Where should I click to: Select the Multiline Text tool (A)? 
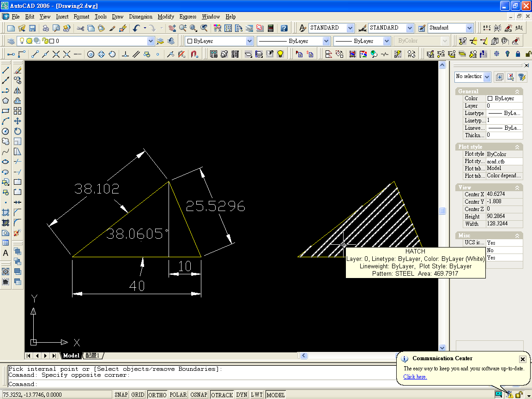6,253
